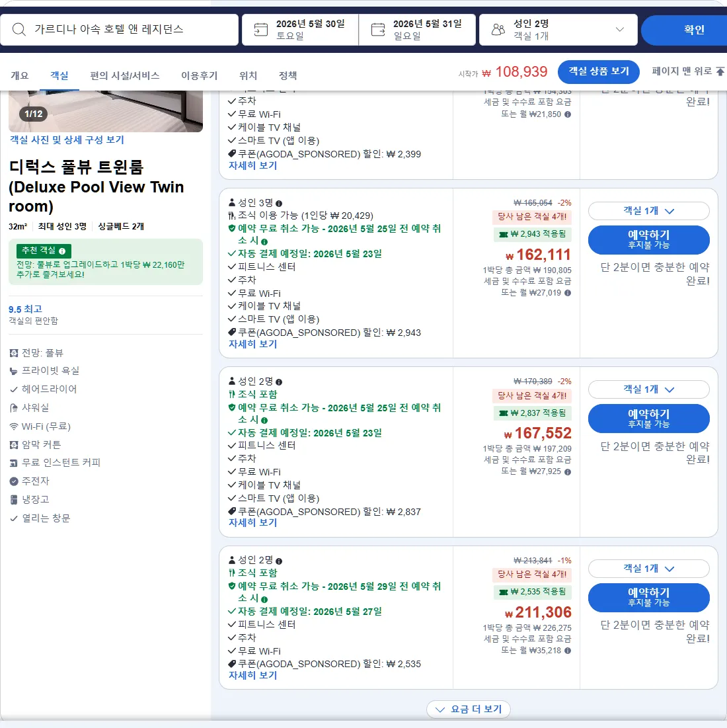
Task: Click the 주전자 kettle icon
Action: tap(14, 481)
